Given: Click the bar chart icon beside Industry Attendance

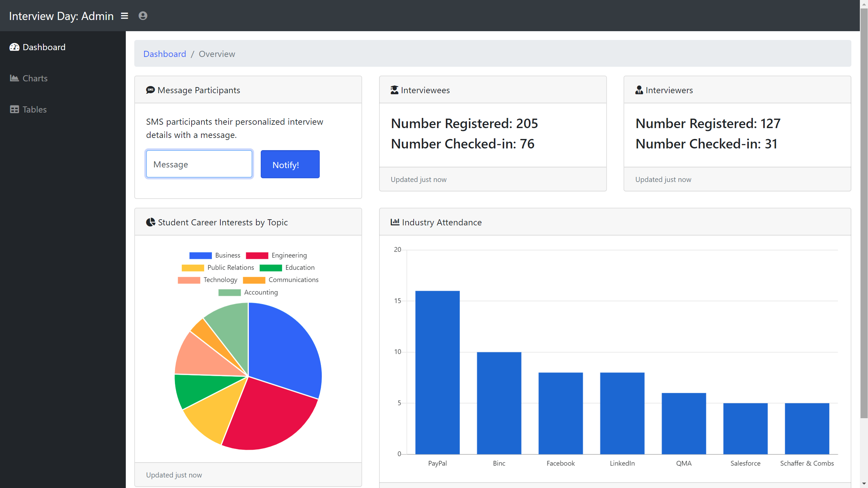Looking at the screenshot, I should coord(395,222).
